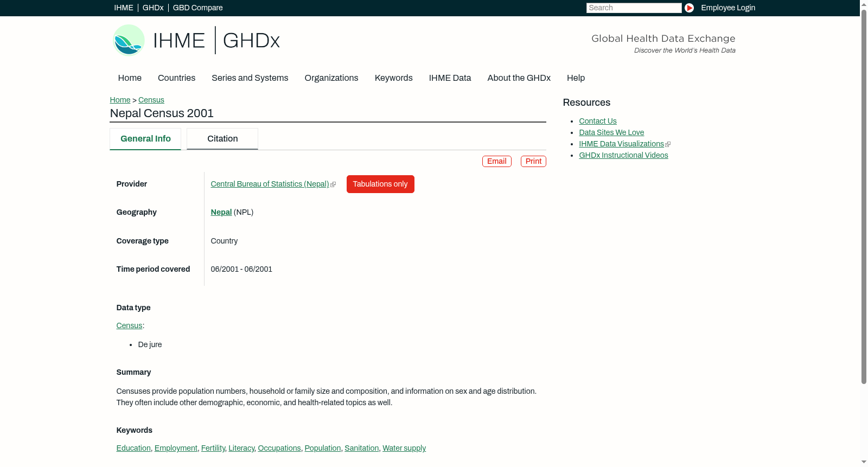Screen dimensions: 868x467
Task: Click Census breadcrumb link
Action: (x=151, y=100)
